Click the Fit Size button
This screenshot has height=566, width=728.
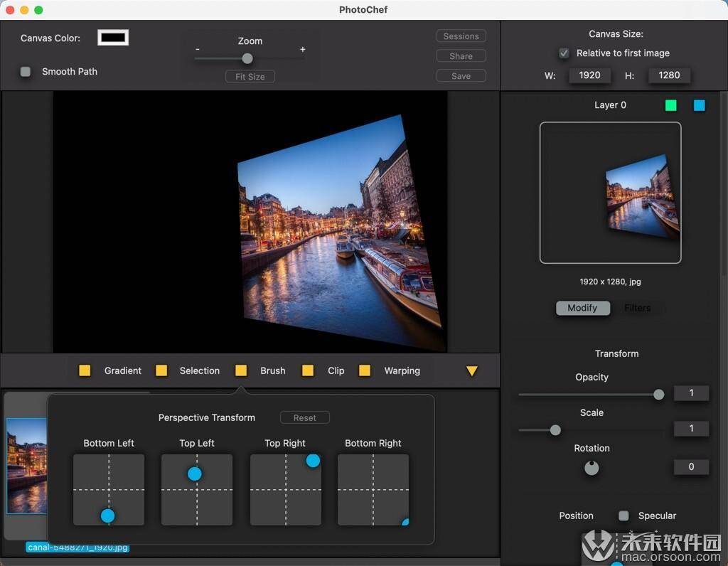click(250, 77)
